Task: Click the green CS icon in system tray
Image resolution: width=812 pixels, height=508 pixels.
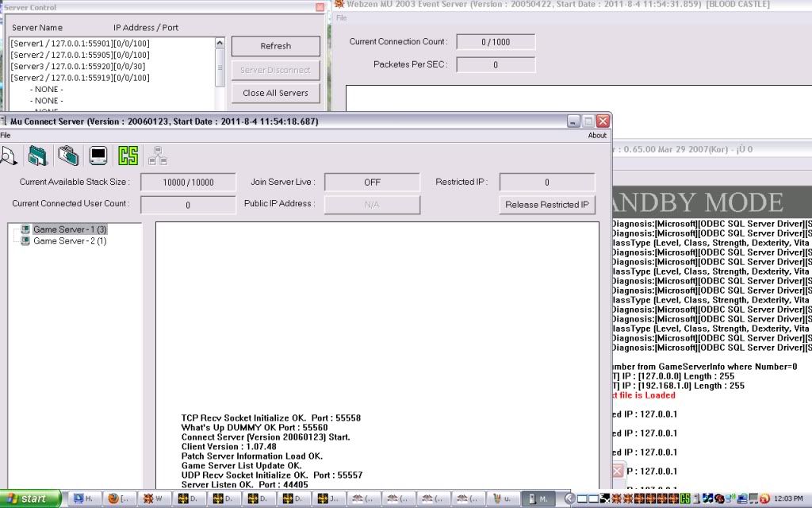Action: click(x=684, y=498)
